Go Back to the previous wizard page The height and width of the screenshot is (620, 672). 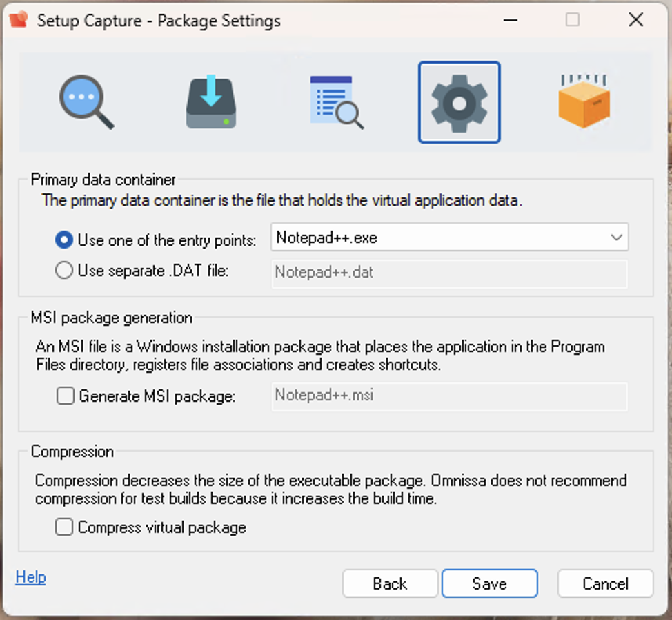(390, 583)
